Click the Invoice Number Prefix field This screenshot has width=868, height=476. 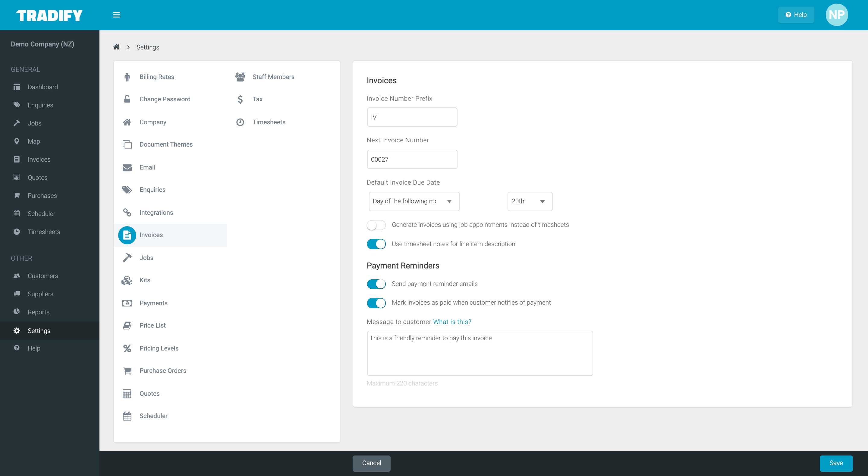(412, 117)
